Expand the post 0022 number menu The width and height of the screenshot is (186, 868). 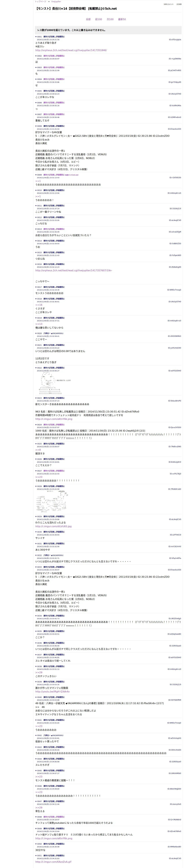39,368
